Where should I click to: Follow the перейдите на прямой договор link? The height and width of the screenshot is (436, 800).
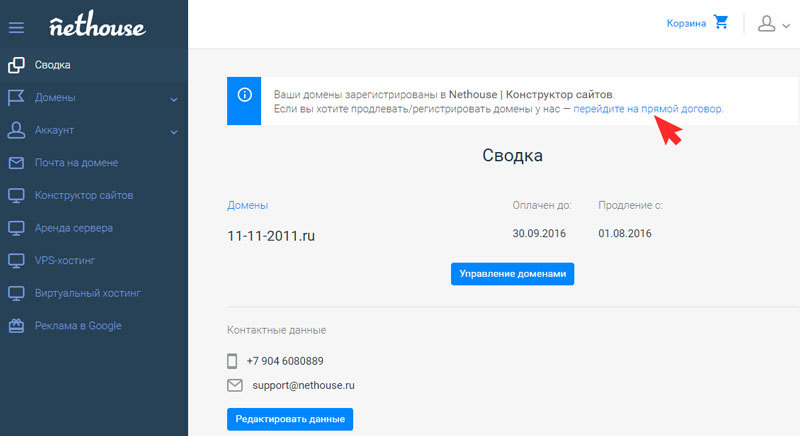click(x=647, y=107)
